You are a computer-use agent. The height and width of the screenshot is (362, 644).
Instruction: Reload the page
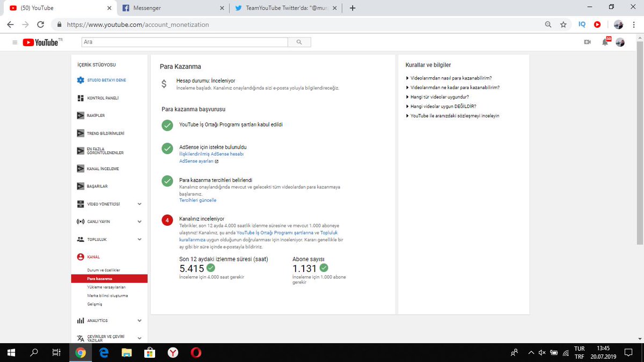pos(41,25)
